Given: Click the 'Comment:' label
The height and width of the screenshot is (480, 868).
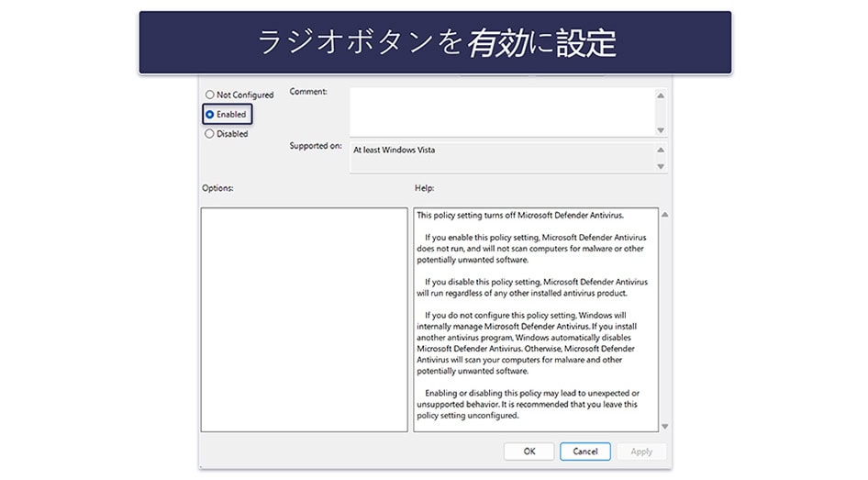Looking at the screenshot, I should tap(308, 92).
